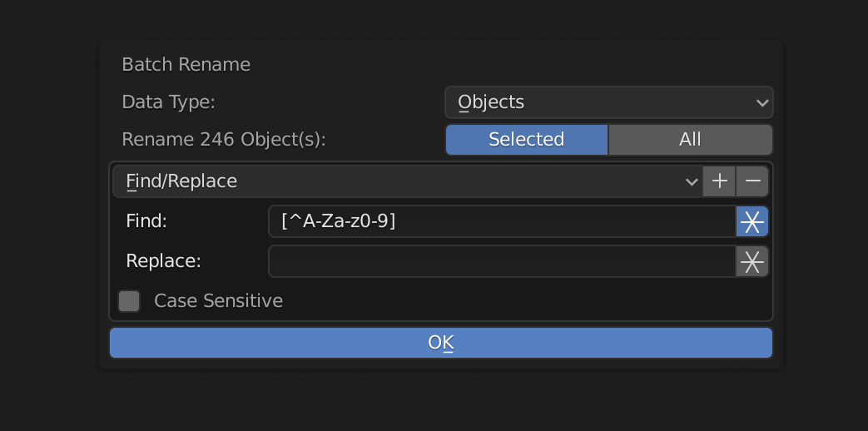Enable regular expression for Replace field
The width and height of the screenshot is (868, 431).
751,261
